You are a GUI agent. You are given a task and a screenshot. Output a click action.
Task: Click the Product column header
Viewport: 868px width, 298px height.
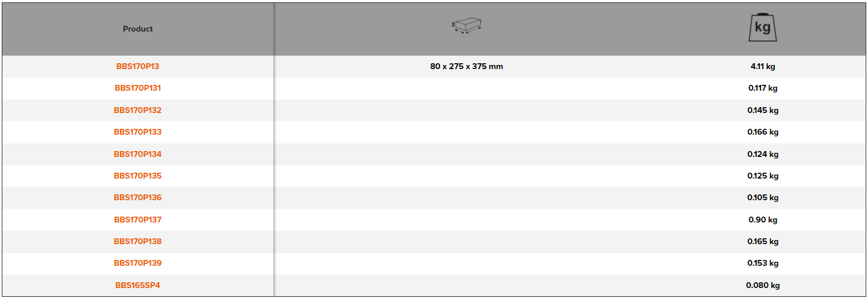pyautogui.click(x=138, y=29)
